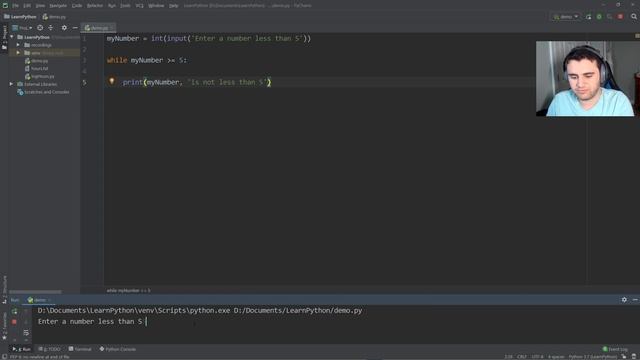Collapse the LearnPython root folder

point(12,37)
